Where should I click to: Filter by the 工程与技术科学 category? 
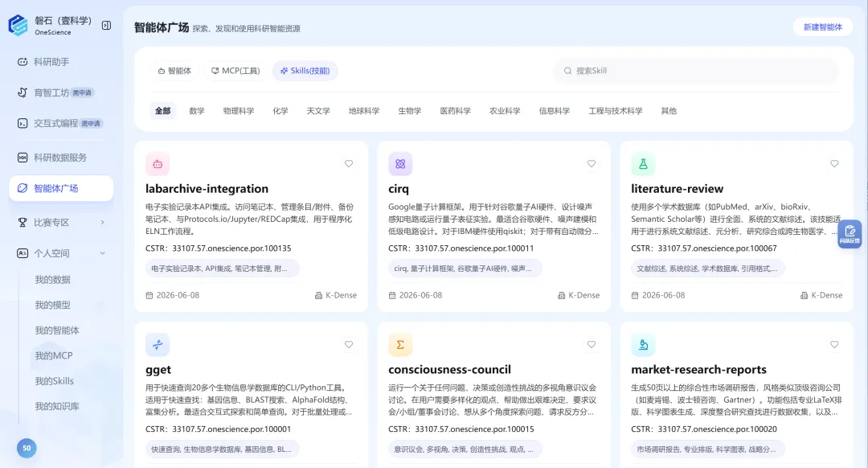click(616, 111)
